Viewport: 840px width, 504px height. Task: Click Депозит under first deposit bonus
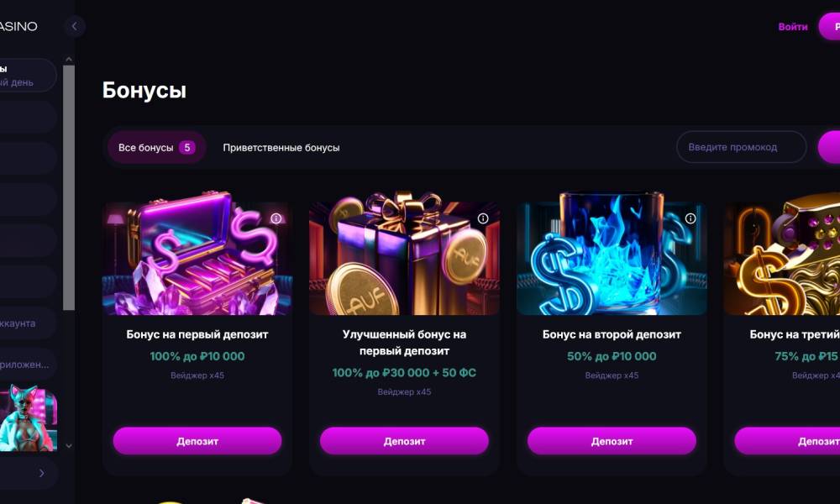point(197,441)
